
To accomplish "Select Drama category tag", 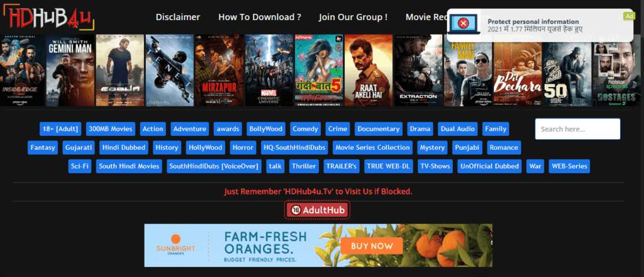I will tap(420, 129).
